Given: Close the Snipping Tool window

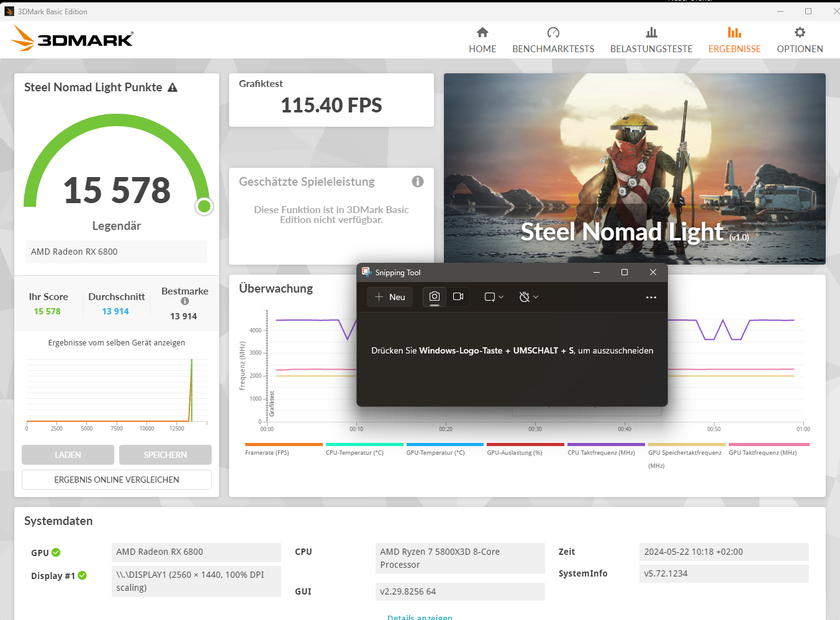Looking at the screenshot, I should tap(653, 272).
